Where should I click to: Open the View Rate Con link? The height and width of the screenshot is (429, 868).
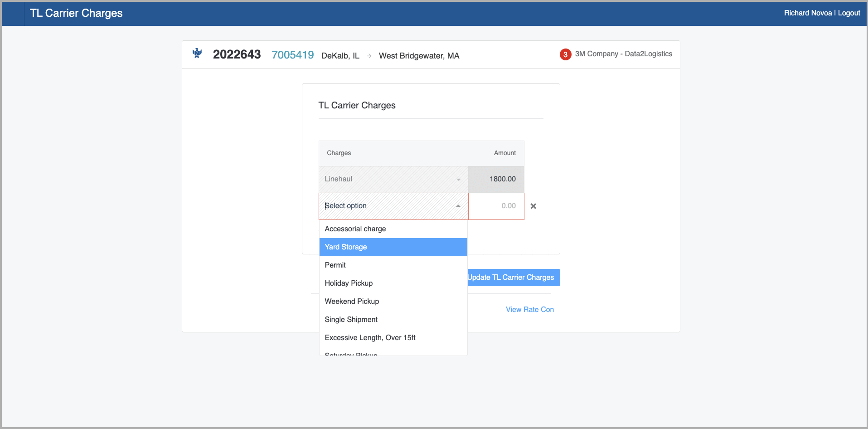530,309
